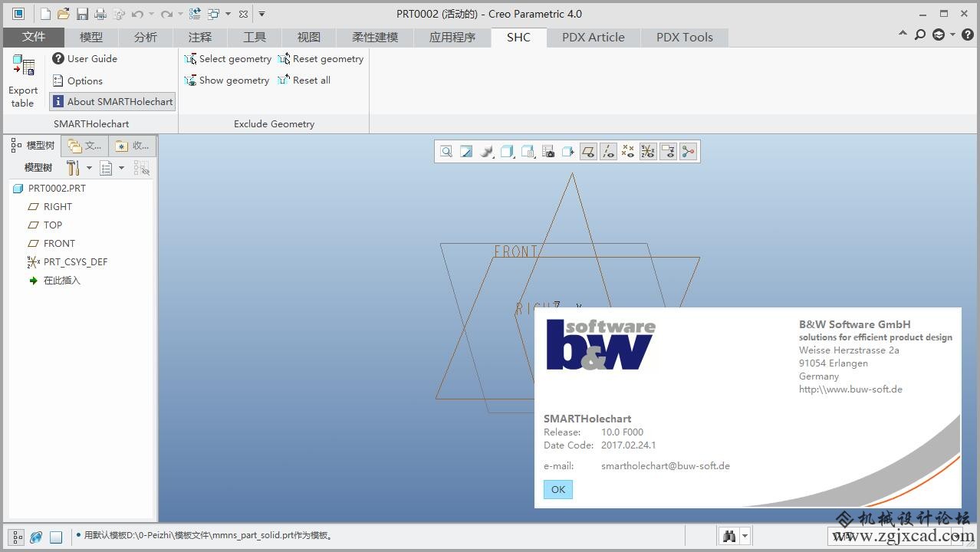Switch to the 应用程序 ribbon tab

click(452, 37)
